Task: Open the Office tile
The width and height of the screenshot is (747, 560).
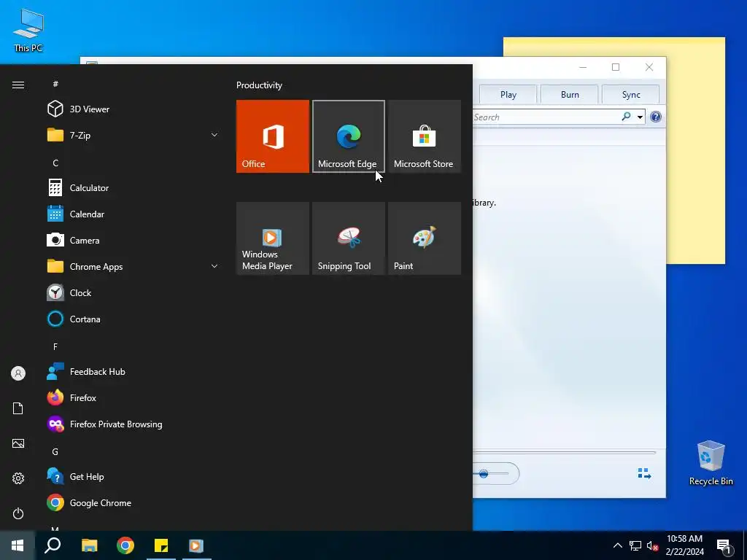Action: click(273, 136)
